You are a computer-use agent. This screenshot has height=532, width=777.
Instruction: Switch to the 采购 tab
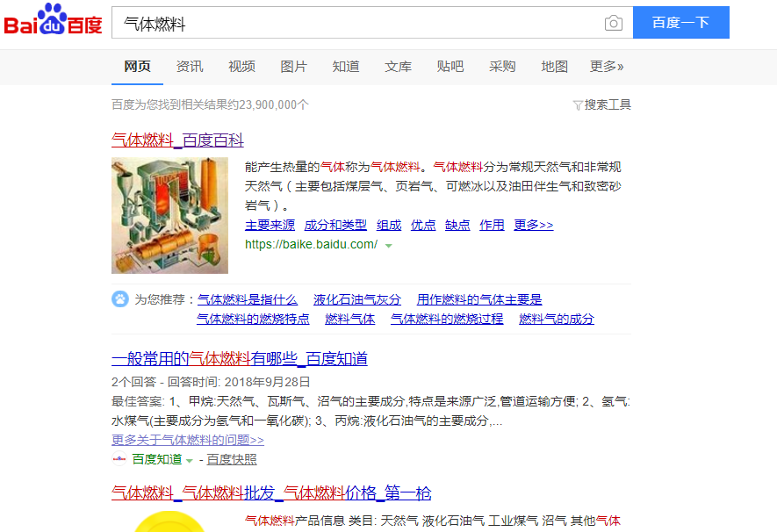[502, 67]
